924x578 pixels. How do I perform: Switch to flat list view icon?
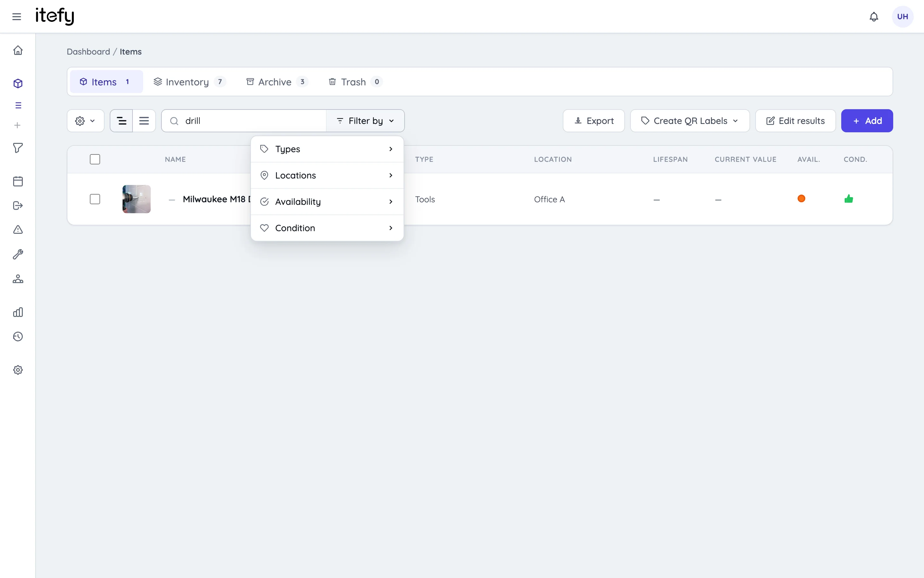pos(144,121)
